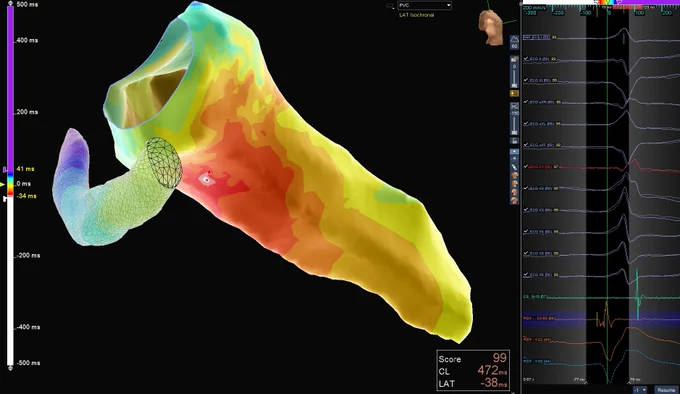This screenshot has width=680, height=394.
Task: Toggle the ECG aVR channel checkbox
Action: click(526, 102)
